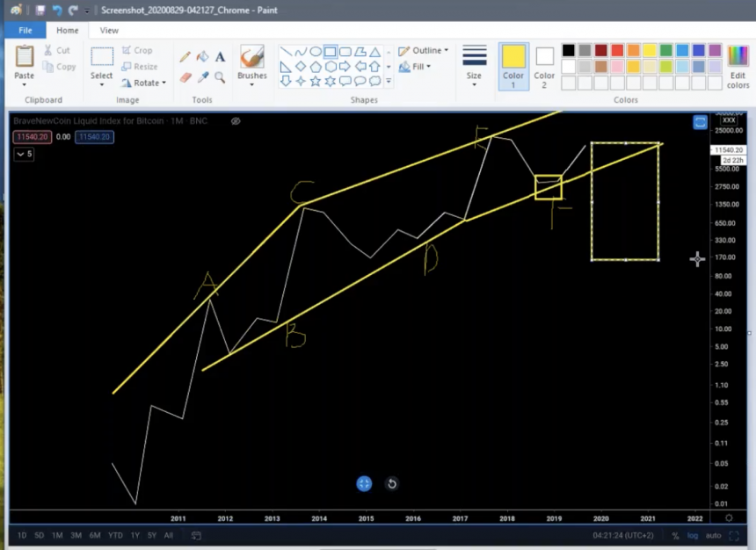This screenshot has height=550, width=756.
Task: Choose the Text tool
Action: tap(220, 57)
